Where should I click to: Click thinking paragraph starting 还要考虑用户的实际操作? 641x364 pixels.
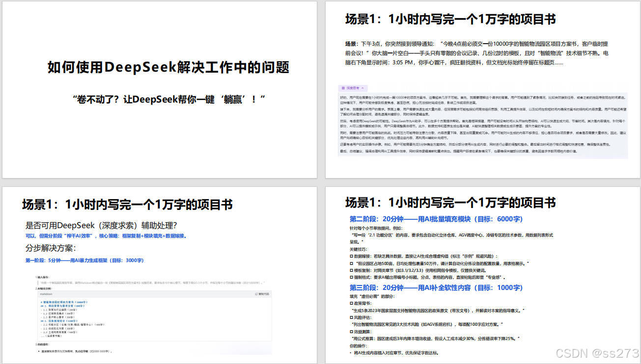coord(475,144)
